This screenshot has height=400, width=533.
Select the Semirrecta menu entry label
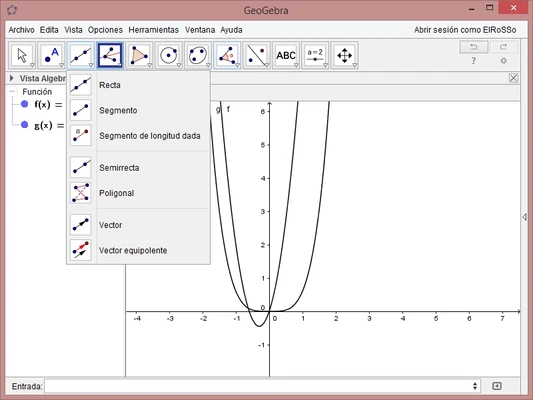pos(119,168)
